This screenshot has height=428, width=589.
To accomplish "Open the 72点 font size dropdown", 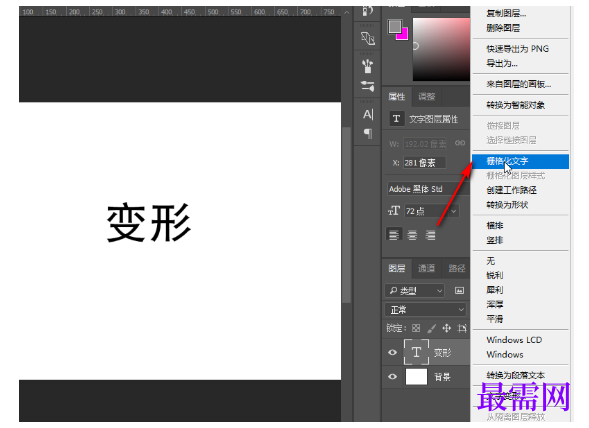I will click(x=453, y=211).
